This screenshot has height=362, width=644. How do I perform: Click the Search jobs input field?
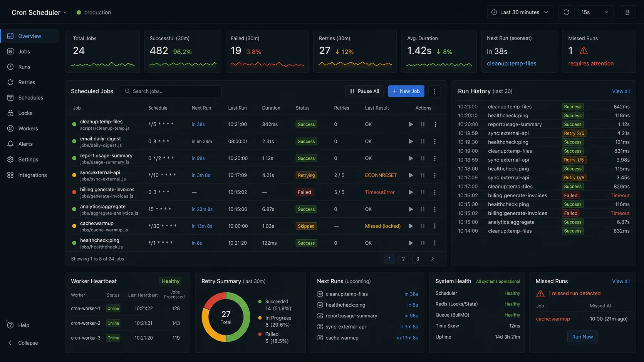pos(171,91)
